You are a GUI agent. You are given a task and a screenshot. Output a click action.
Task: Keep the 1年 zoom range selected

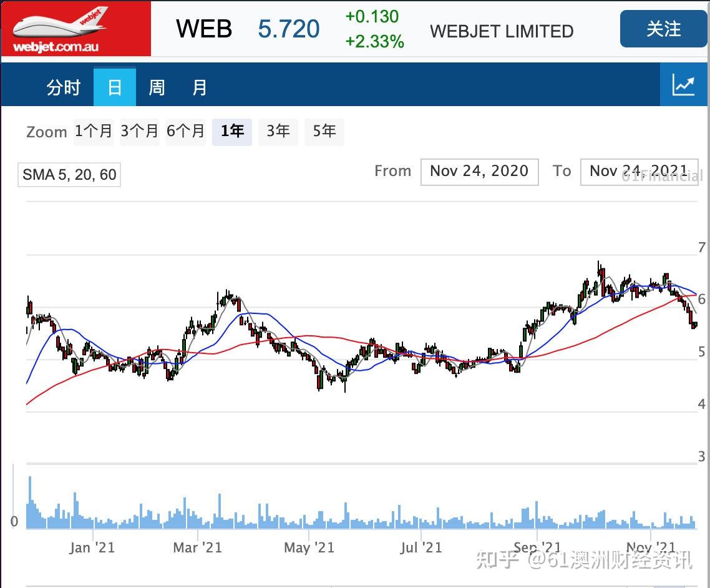pos(232,132)
